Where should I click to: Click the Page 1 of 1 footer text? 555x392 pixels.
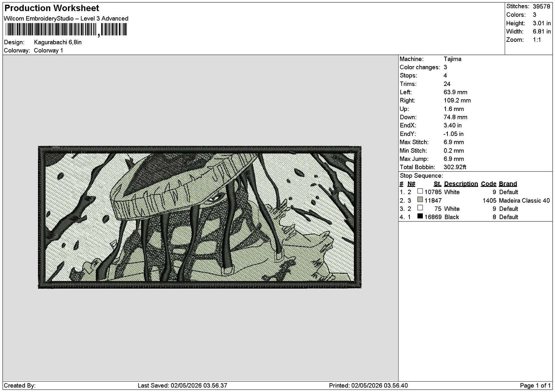535,385
